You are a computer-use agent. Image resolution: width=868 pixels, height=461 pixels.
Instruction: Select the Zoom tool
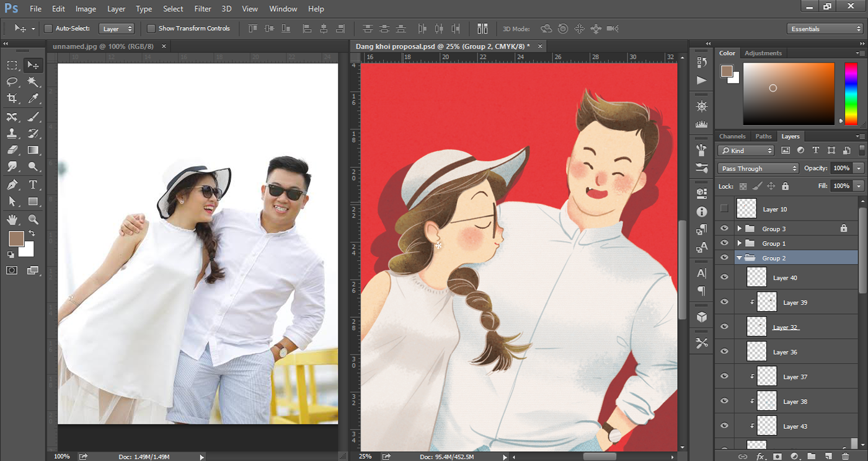tap(33, 219)
